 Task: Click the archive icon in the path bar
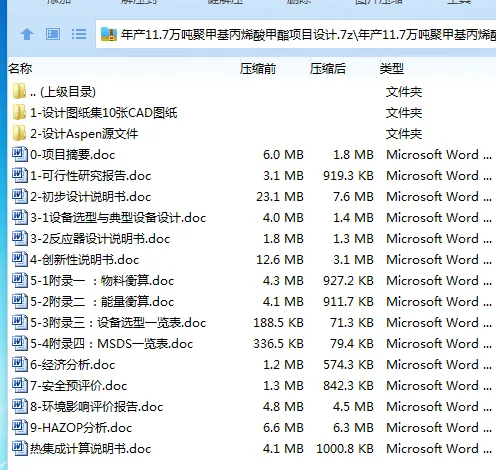(109, 34)
